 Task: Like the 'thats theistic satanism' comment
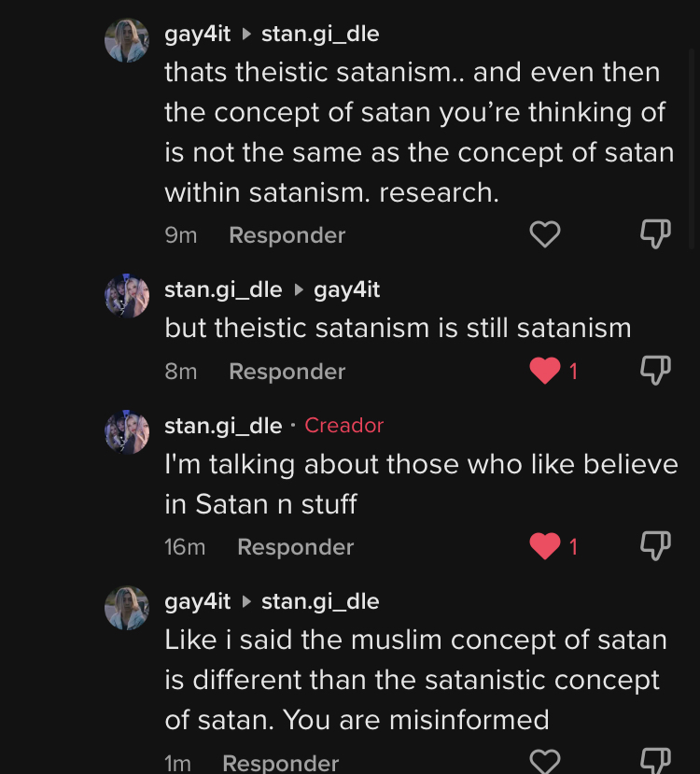[545, 234]
